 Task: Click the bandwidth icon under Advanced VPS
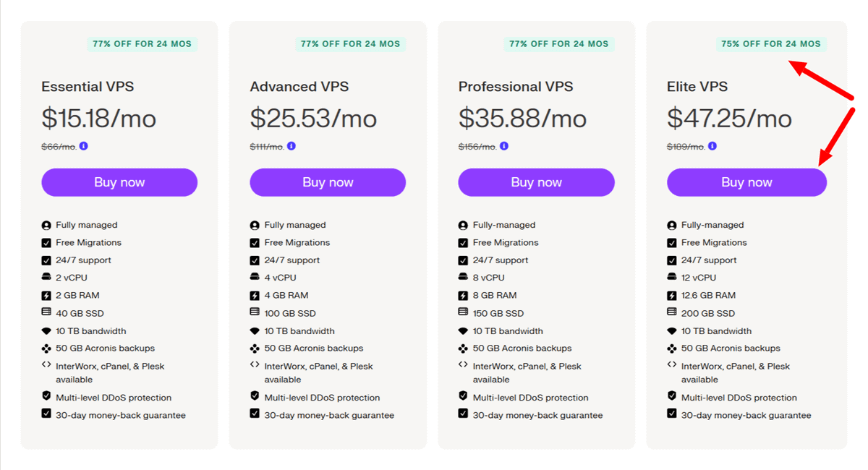coord(253,330)
